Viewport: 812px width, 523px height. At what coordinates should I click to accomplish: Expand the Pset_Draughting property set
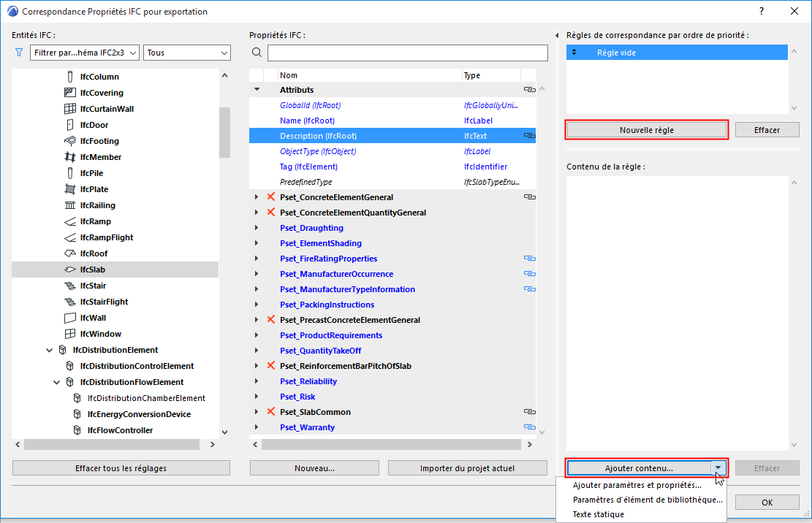point(257,228)
